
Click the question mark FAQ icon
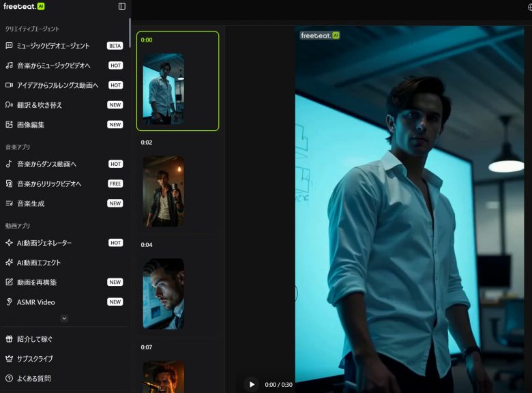[9, 378]
